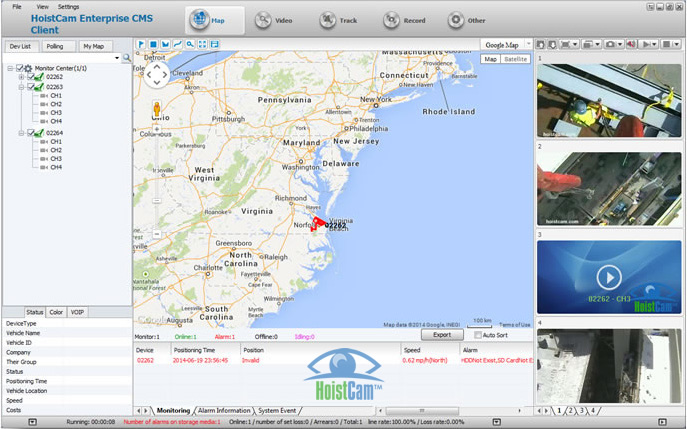The image size is (687, 429).
Task: Open the File menu
Action: 17,7
